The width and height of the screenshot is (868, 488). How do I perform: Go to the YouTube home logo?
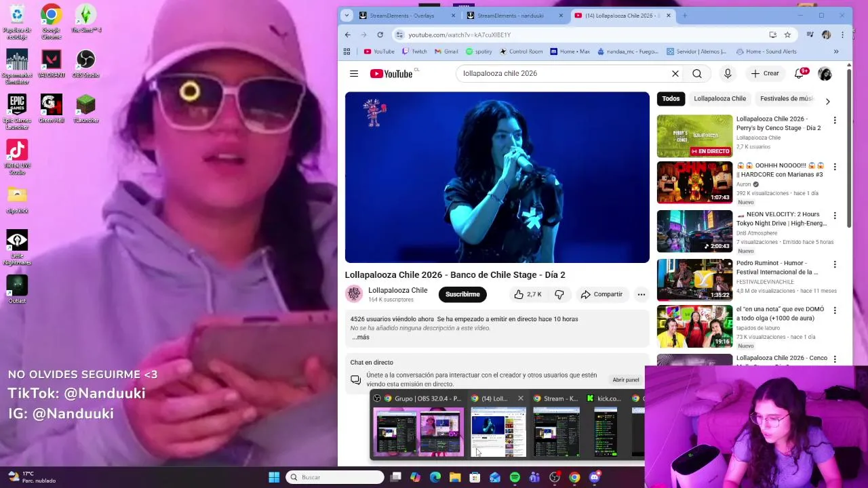[391, 73]
